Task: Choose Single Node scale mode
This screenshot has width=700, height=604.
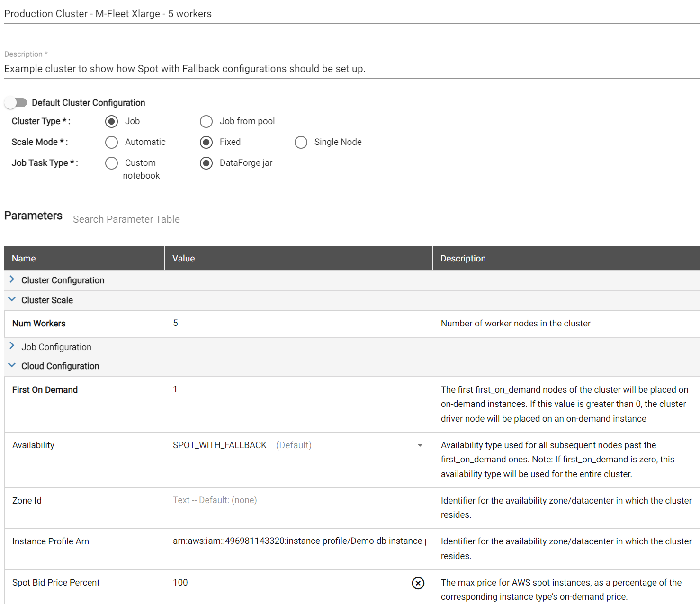Action: (301, 143)
